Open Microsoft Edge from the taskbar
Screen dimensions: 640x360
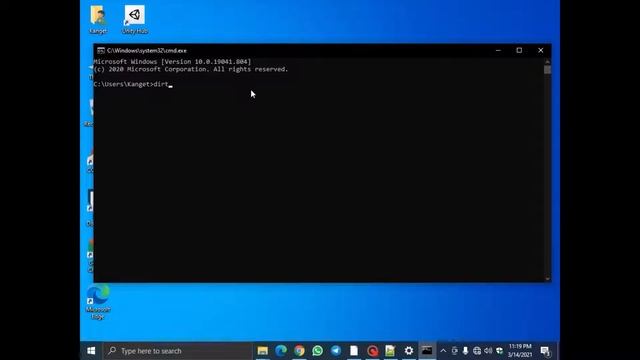click(x=281, y=351)
